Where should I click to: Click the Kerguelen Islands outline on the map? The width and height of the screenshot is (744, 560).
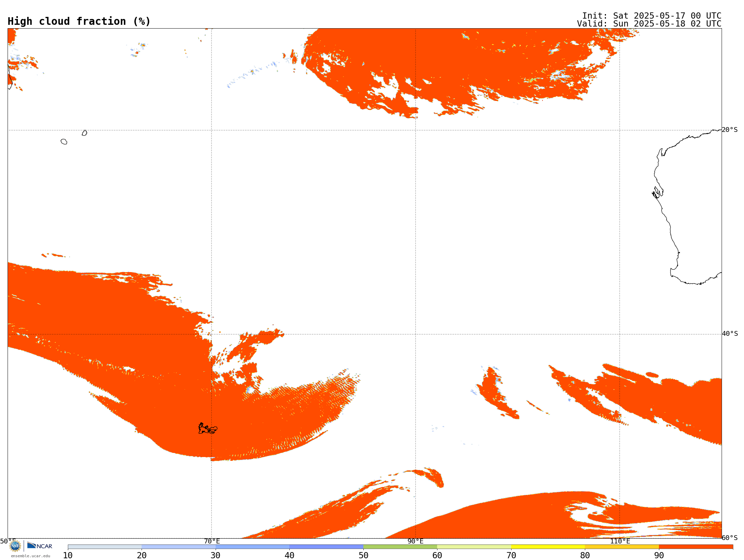pos(208,428)
